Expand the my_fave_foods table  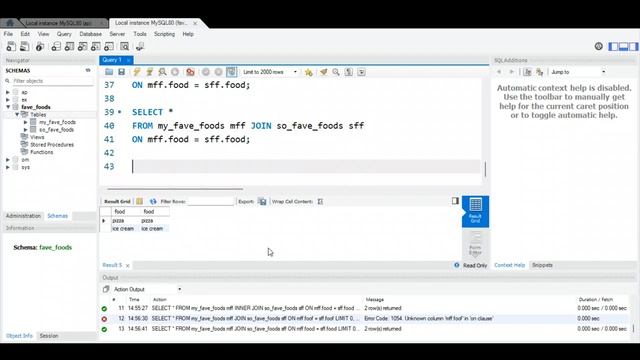[x=25, y=122]
